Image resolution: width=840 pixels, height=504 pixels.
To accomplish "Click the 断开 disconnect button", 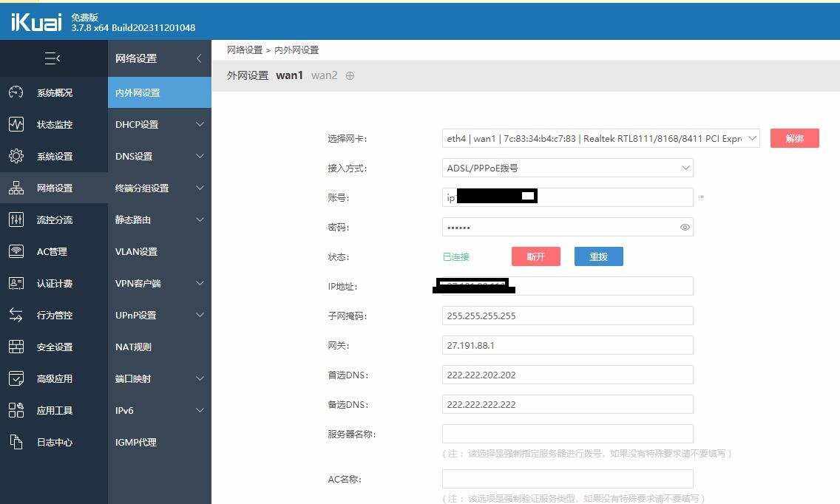I will point(535,256).
